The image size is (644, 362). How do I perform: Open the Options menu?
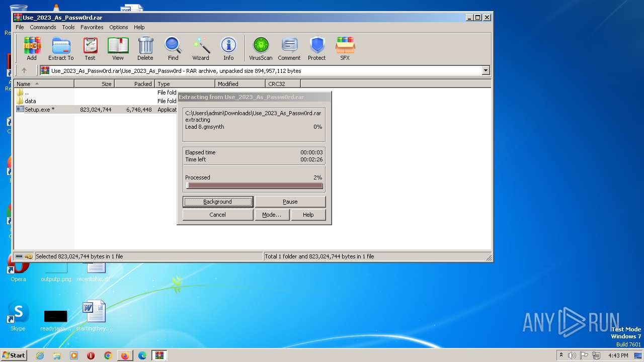pos(119,27)
